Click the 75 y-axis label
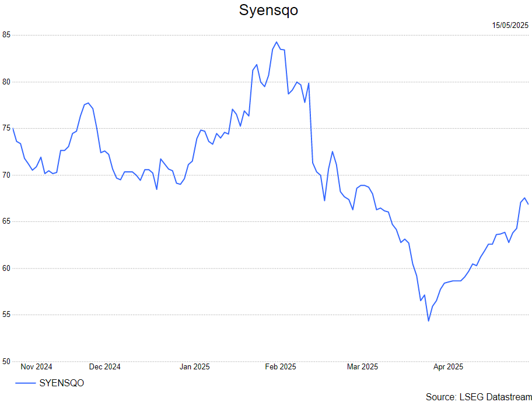This screenshot has width=532, height=402. (6, 128)
